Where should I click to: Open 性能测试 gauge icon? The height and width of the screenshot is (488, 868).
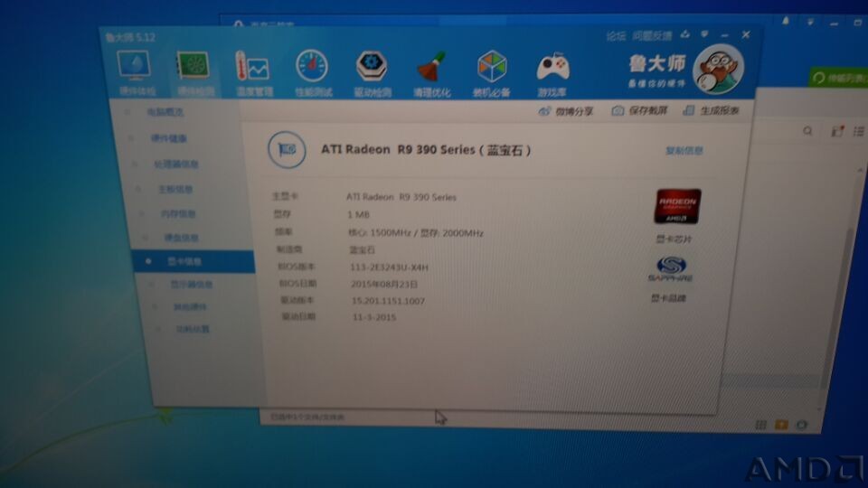(x=312, y=67)
